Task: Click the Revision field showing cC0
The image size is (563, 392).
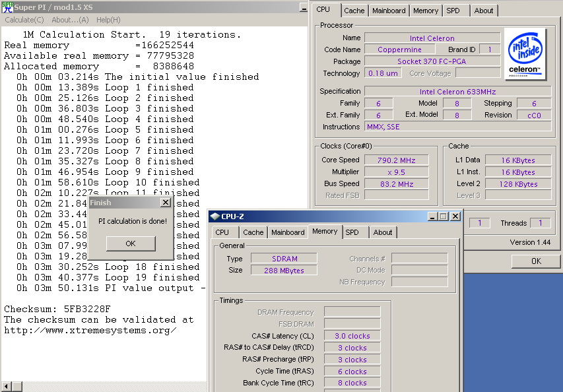Action: pyautogui.click(x=534, y=115)
